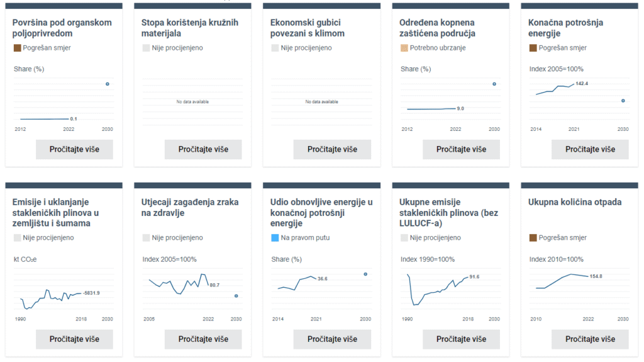Click the brown status square under 'Ukupna količina otpada'
644x362 pixels.
click(x=533, y=238)
